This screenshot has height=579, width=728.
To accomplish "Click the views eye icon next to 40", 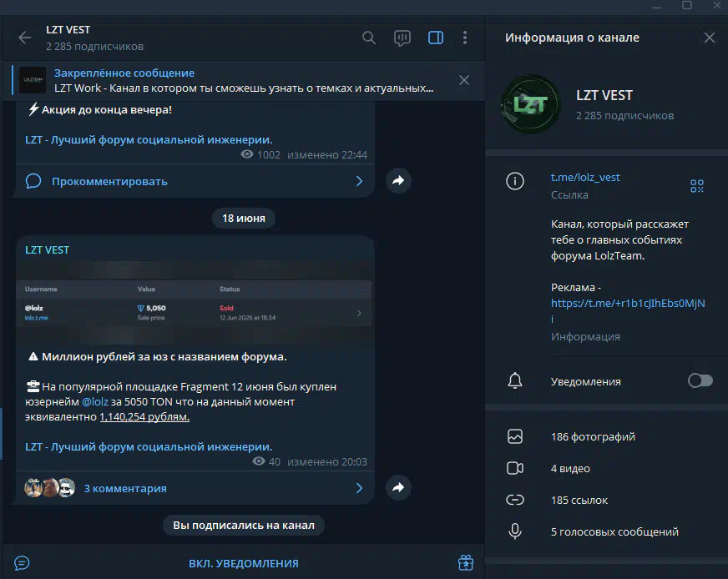I will (x=259, y=461).
